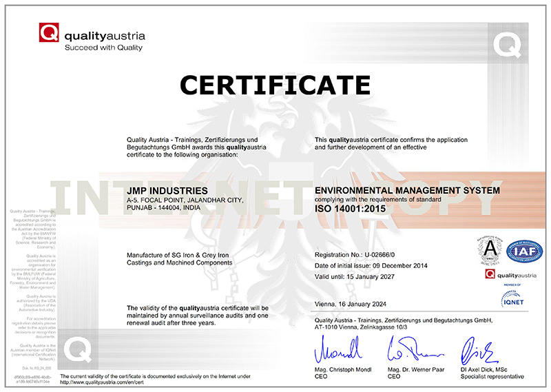551x392 pixels.
Task: Click 'Valid until: 15 January 2027'
Action: click(x=355, y=277)
